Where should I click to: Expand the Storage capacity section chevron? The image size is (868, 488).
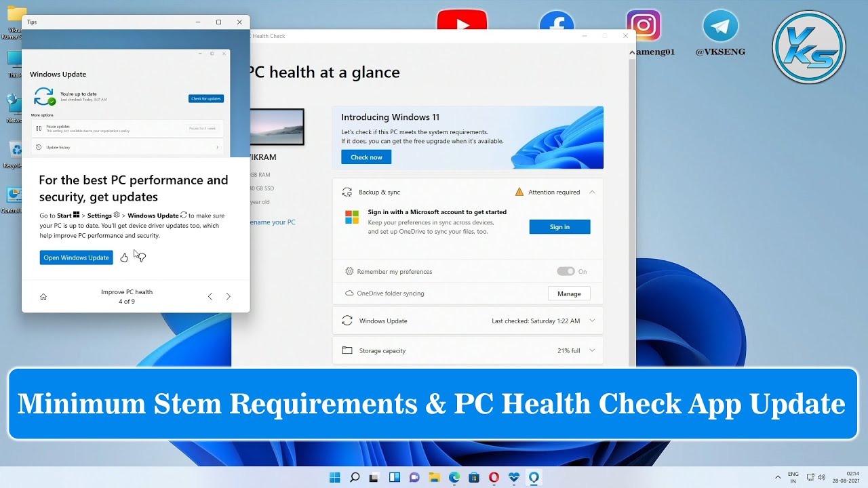point(592,350)
